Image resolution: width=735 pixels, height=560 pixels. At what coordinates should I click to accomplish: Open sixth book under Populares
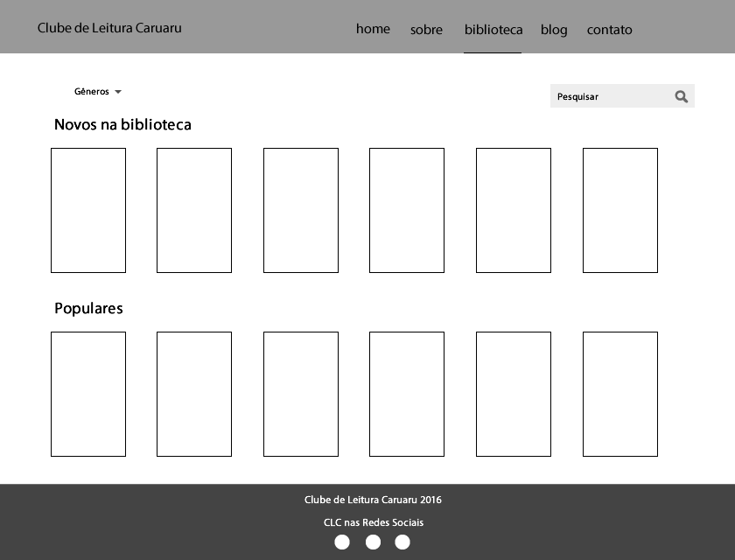click(x=620, y=394)
